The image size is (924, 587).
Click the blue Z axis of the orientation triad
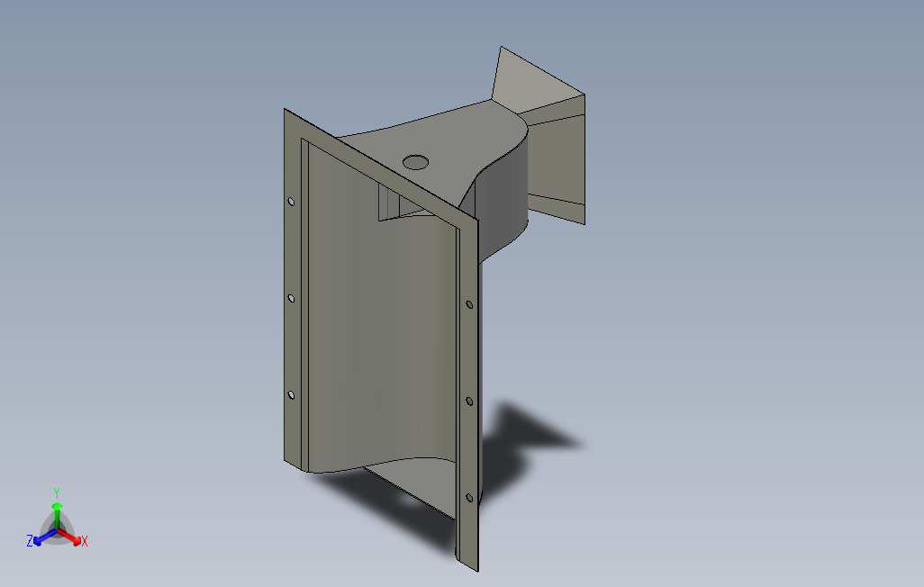45,537
